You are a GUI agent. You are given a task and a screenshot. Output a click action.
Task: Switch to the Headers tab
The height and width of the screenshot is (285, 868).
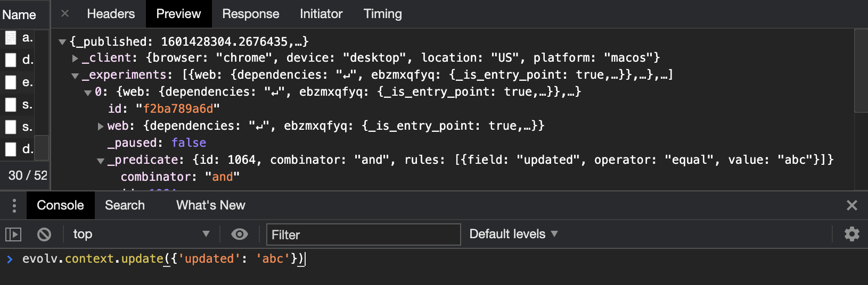pos(111,14)
